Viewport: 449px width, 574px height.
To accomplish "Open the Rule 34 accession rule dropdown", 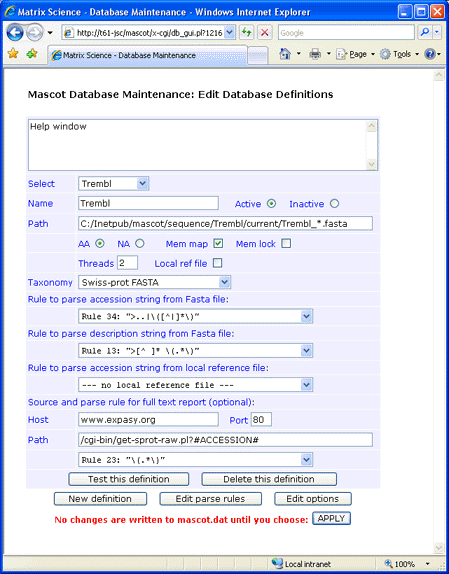I will pyautogui.click(x=195, y=316).
